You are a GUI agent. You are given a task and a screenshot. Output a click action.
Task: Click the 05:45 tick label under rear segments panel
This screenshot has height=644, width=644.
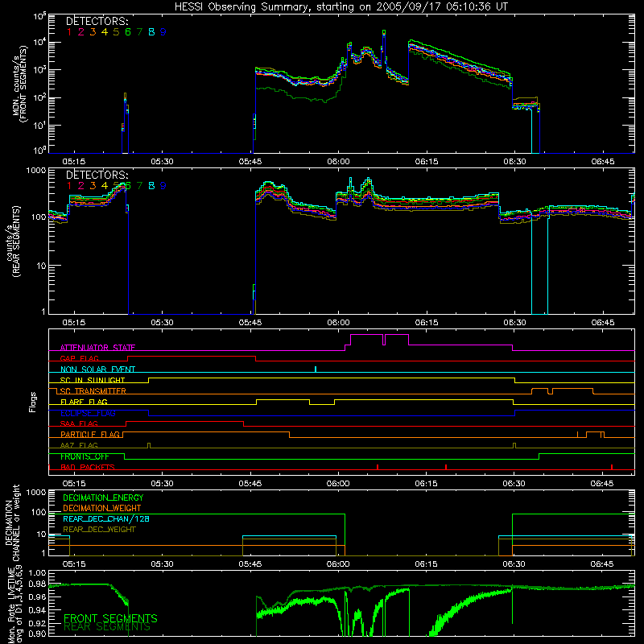(250, 323)
